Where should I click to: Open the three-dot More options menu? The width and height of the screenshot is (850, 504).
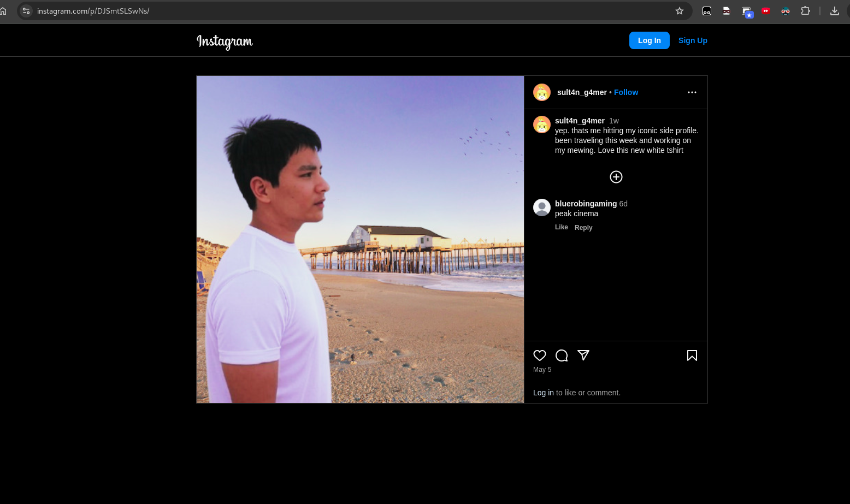[x=692, y=92]
